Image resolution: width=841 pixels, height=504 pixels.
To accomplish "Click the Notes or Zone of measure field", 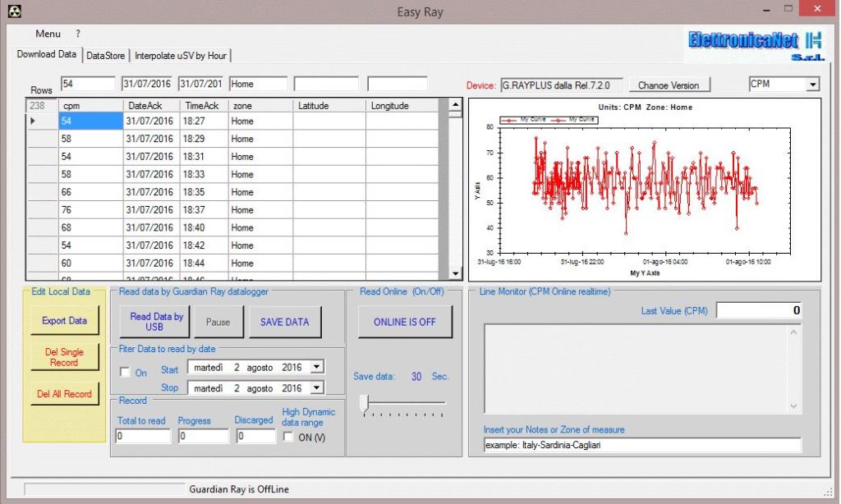I will [642, 445].
